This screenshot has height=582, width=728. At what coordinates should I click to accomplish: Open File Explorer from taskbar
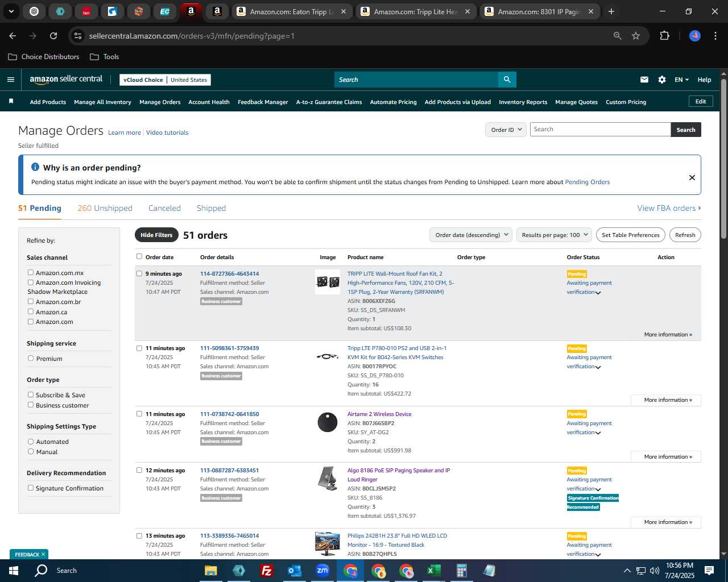(211, 571)
